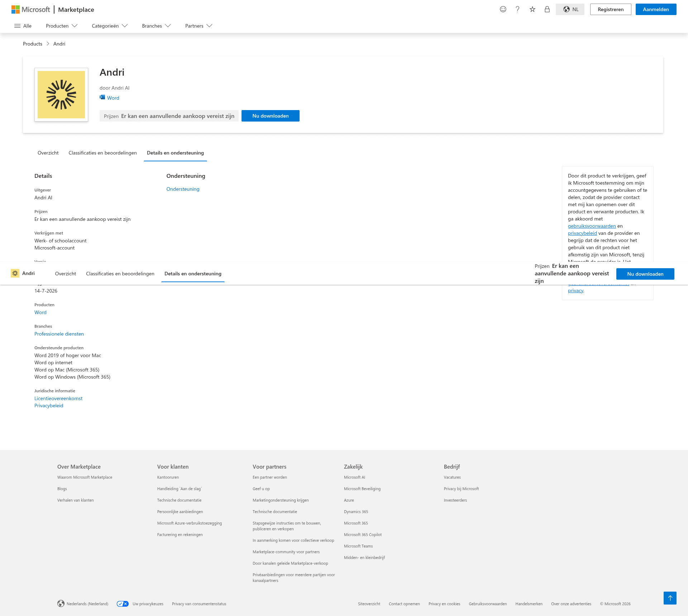
Task: Open Facturering en rekeningen footer link
Action: (x=180, y=535)
